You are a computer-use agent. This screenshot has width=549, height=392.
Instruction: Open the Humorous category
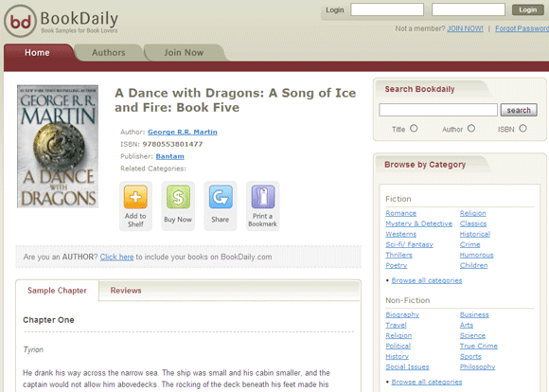coord(476,255)
